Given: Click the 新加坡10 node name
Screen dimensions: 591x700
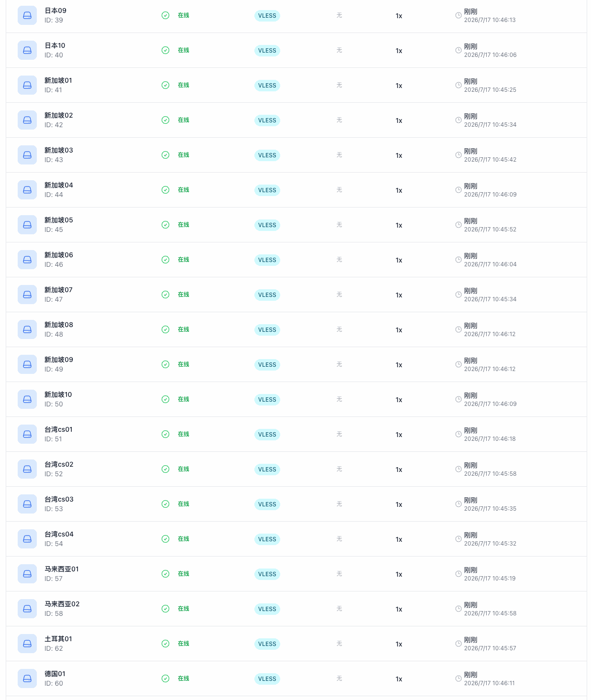Looking at the screenshot, I should [x=58, y=394].
